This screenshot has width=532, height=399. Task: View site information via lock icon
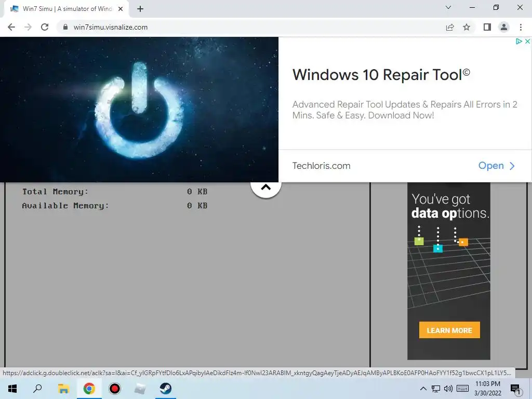click(65, 27)
